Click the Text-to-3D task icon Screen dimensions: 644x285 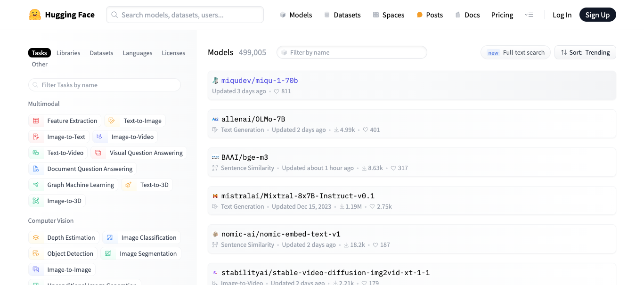(129, 185)
